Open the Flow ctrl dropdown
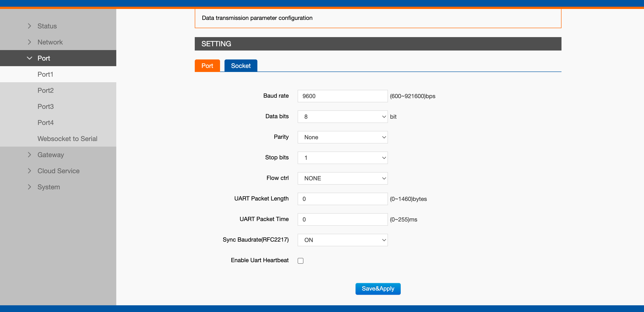Image resolution: width=644 pixels, height=312 pixels. coord(342,178)
